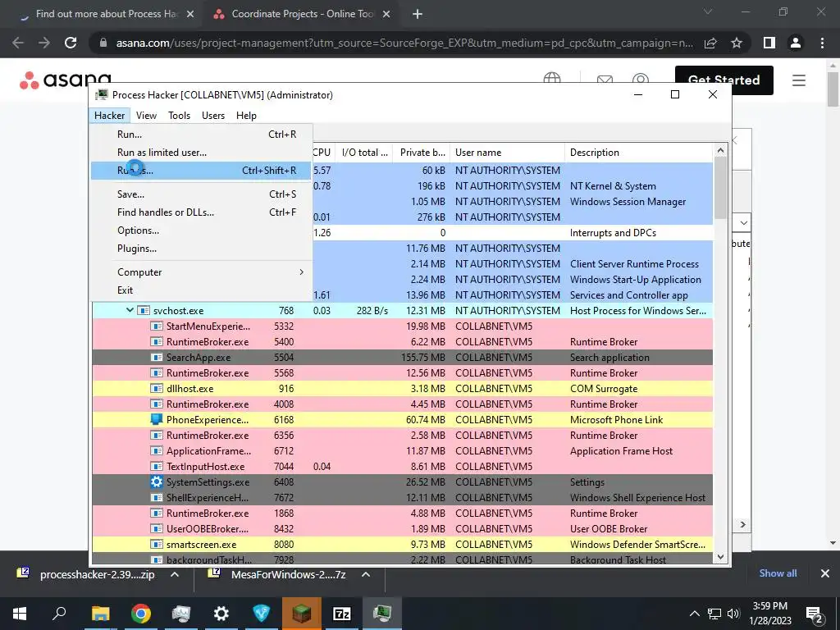Open the Chrome profile avatar
The image size is (840, 630).
[x=796, y=43]
